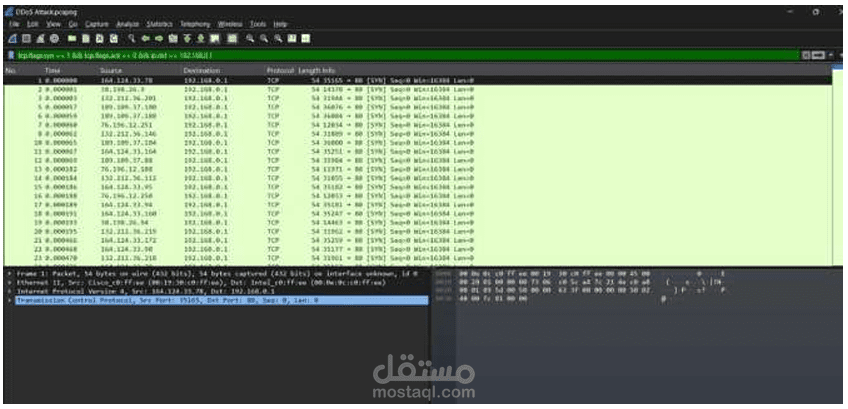Zoom in on the main window text
Viewport: 848px width, 409px height.
[x=249, y=38]
